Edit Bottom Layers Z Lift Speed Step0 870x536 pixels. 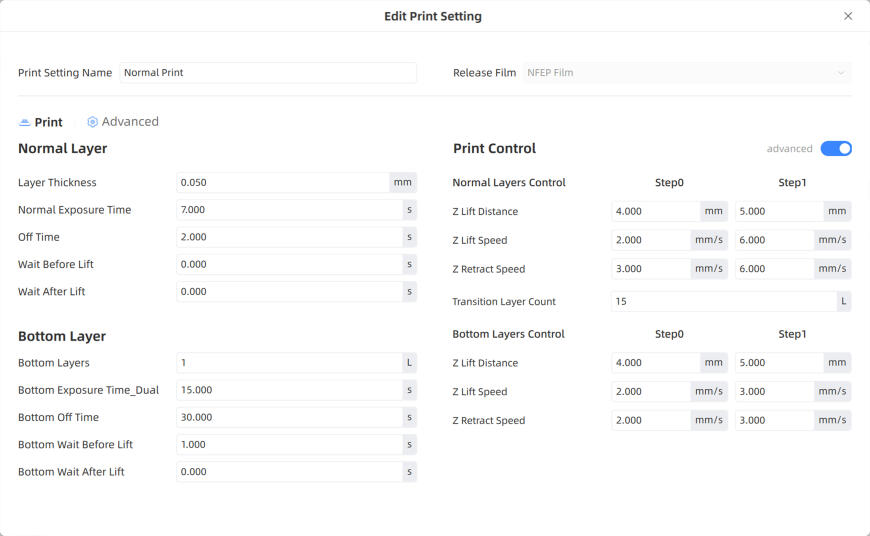[x=651, y=392]
